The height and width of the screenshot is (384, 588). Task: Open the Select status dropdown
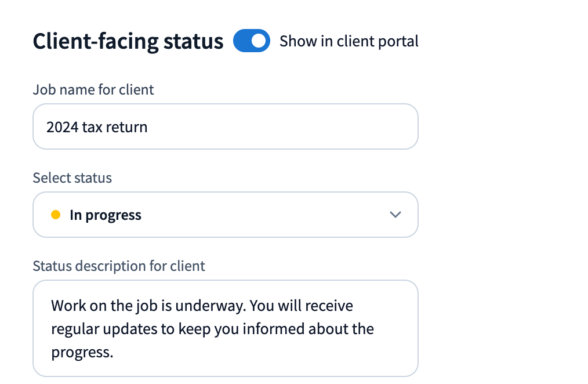coord(225,215)
